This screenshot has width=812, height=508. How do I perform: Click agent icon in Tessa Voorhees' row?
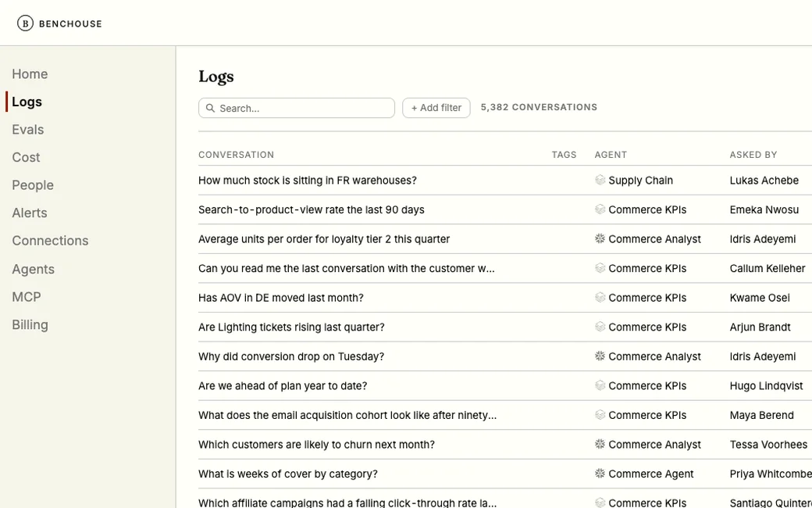coord(600,444)
